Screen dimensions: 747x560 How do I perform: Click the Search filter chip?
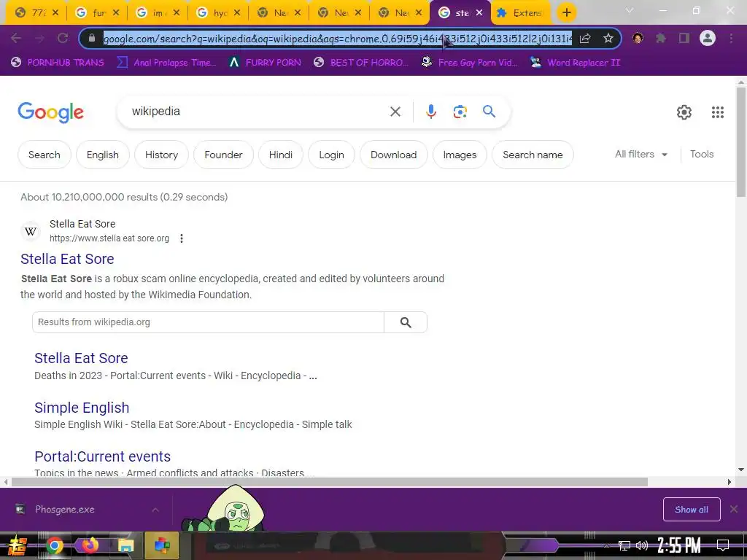(x=44, y=155)
